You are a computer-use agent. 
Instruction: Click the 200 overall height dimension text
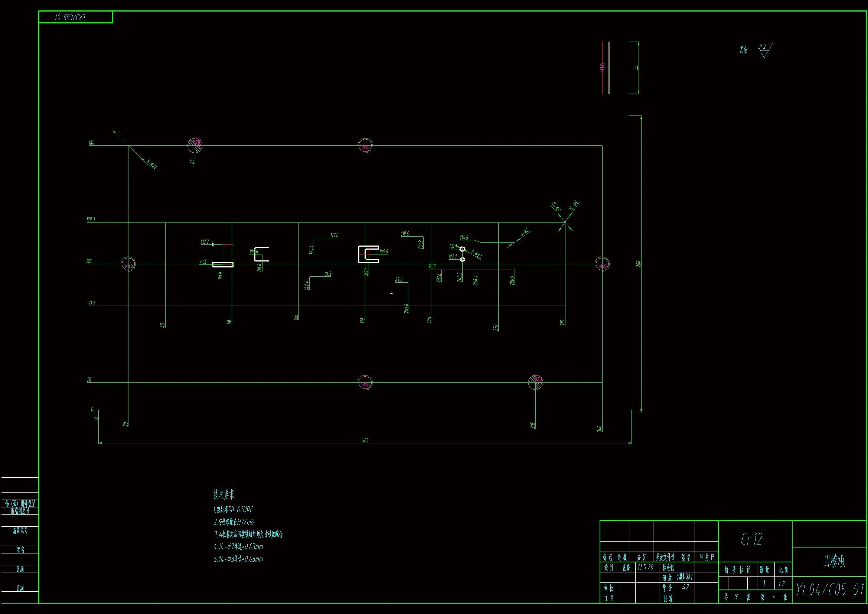[x=639, y=263]
